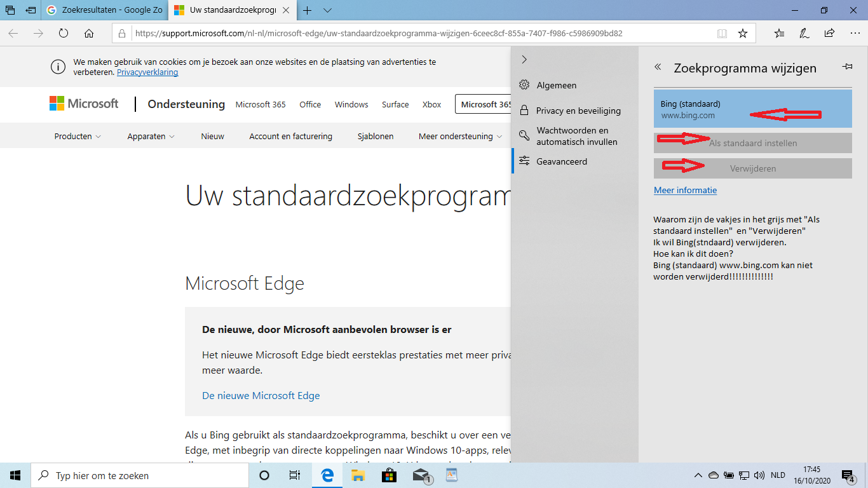Select the Bing (standaard) search engine
This screenshot has width=868, height=488.
752,109
